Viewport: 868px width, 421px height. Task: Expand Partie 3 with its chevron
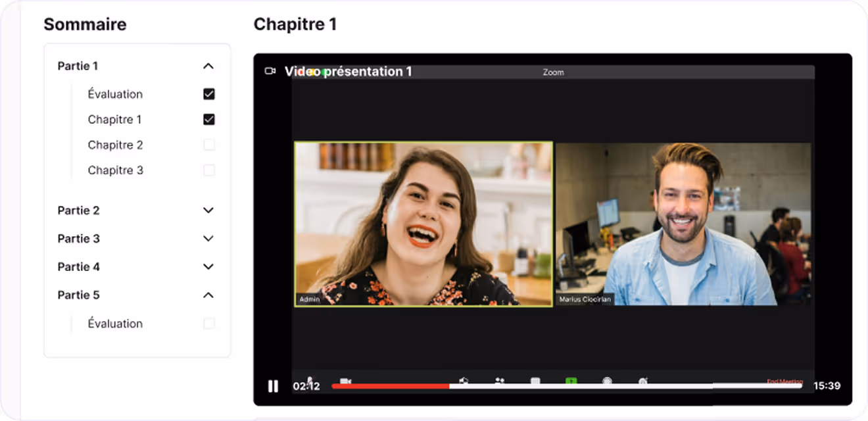click(x=208, y=239)
